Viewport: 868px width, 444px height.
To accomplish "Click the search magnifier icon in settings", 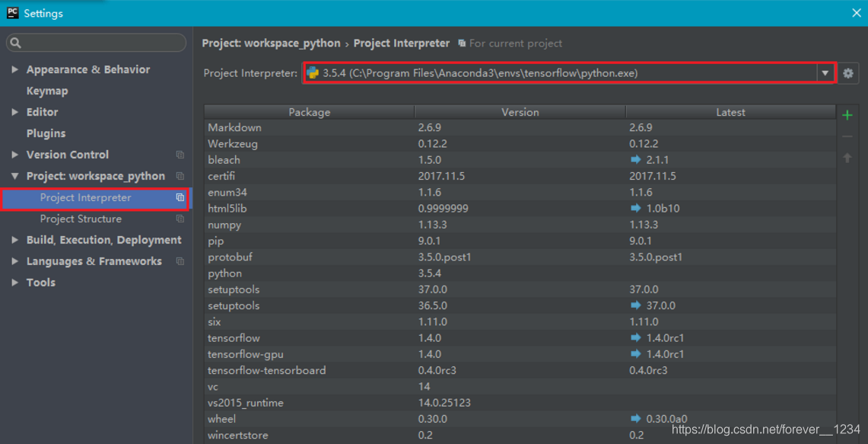I will click(x=16, y=43).
